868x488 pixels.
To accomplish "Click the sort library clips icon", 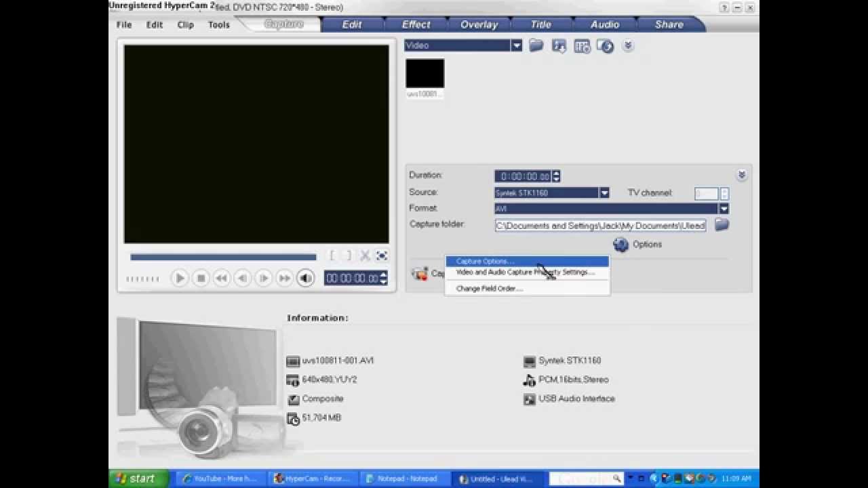I will click(559, 45).
